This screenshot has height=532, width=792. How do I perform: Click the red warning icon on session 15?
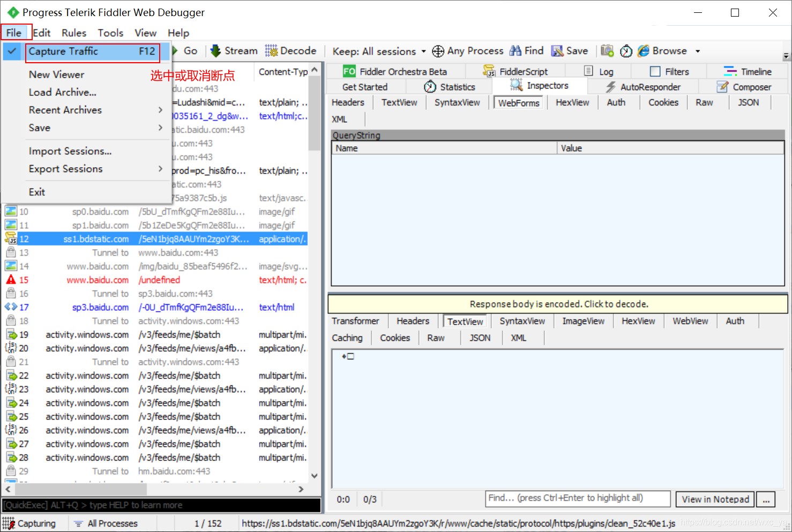click(11, 280)
